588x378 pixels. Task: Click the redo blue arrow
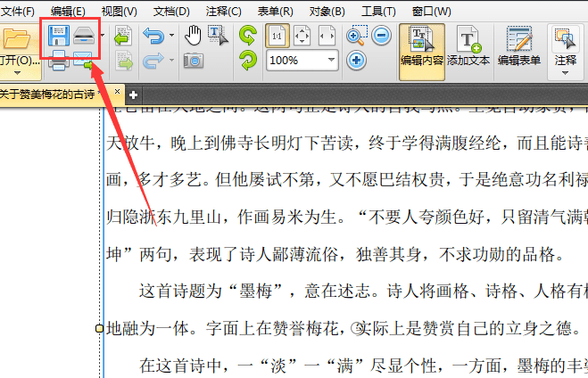coord(153,61)
